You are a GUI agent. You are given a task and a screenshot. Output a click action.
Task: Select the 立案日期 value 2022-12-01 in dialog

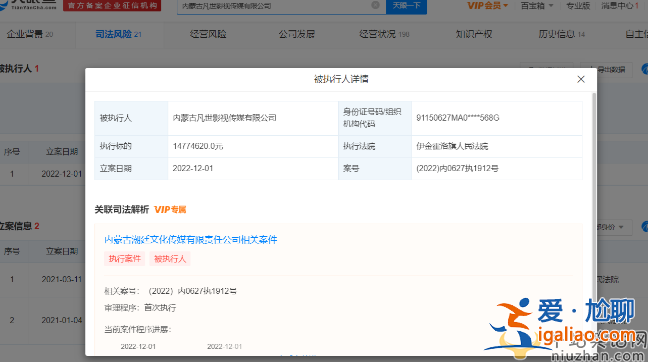193,169
